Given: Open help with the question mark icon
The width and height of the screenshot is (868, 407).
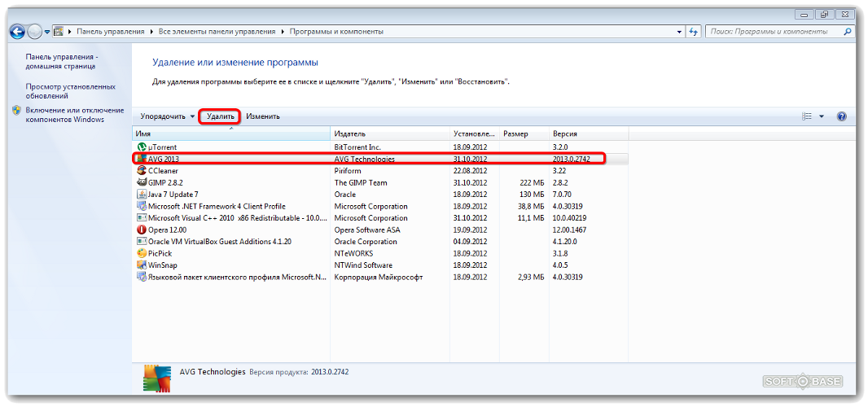Looking at the screenshot, I should [x=842, y=116].
